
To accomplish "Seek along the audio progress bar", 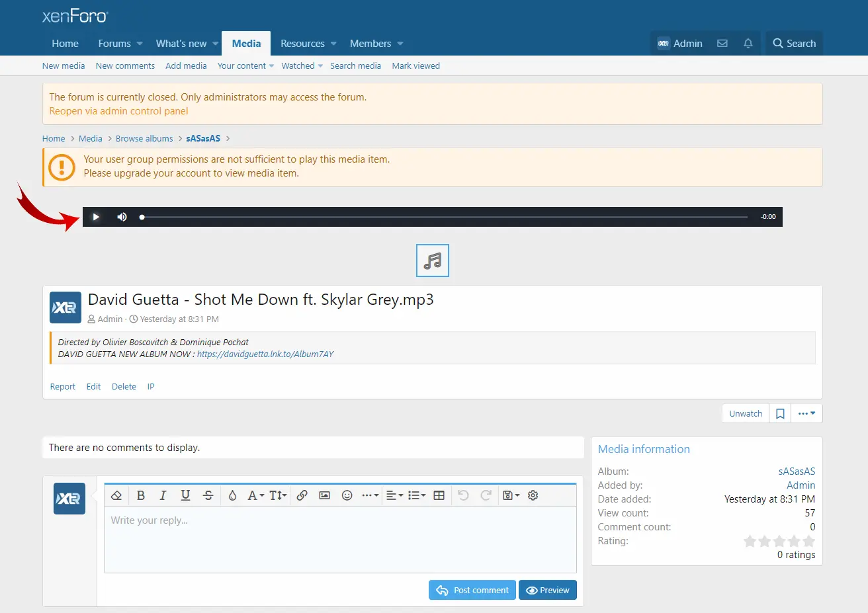I will 444,217.
